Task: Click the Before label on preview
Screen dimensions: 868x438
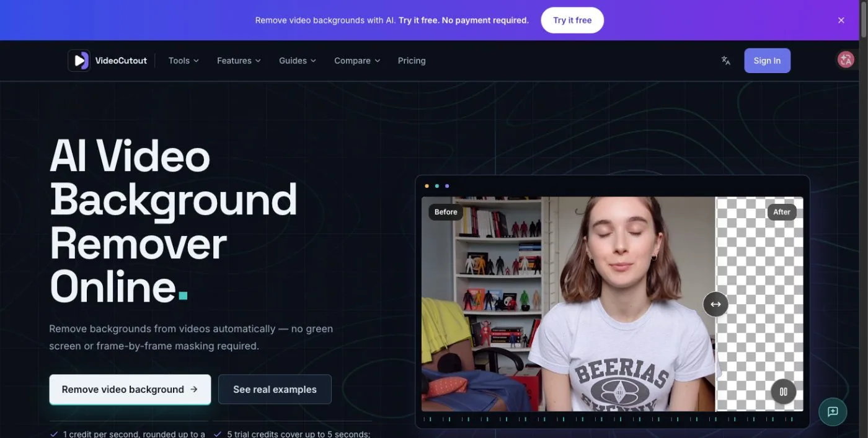Action: tap(446, 212)
